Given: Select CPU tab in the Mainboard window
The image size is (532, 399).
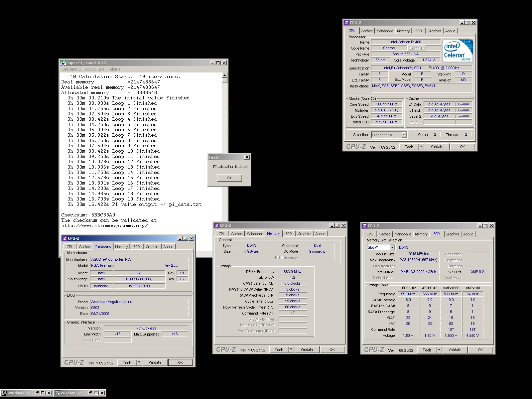Looking at the screenshot, I should (70, 247).
